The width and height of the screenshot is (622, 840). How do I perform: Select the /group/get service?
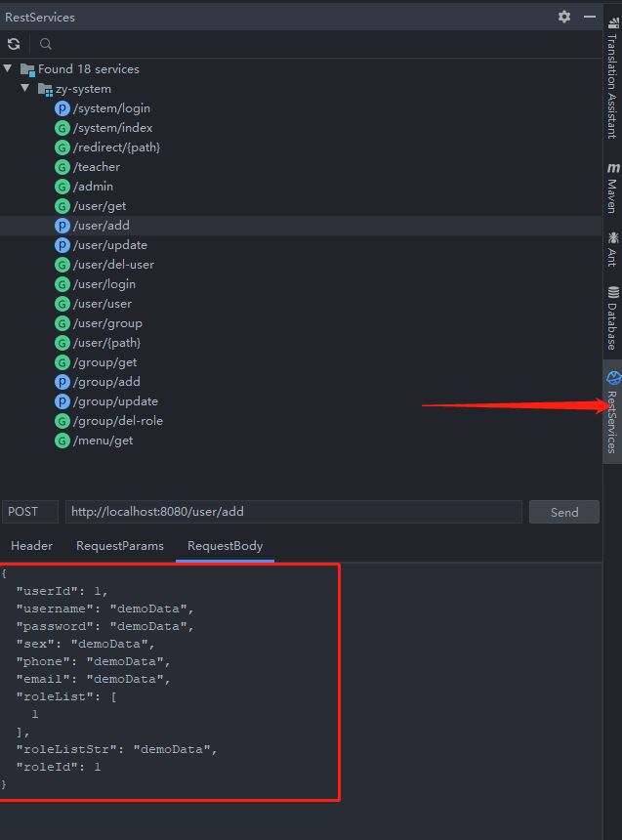(105, 362)
